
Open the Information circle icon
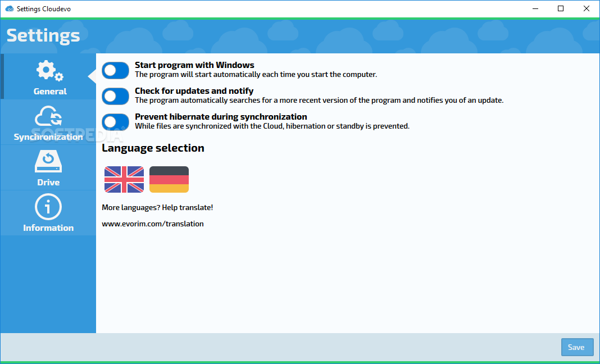(48, 207)
